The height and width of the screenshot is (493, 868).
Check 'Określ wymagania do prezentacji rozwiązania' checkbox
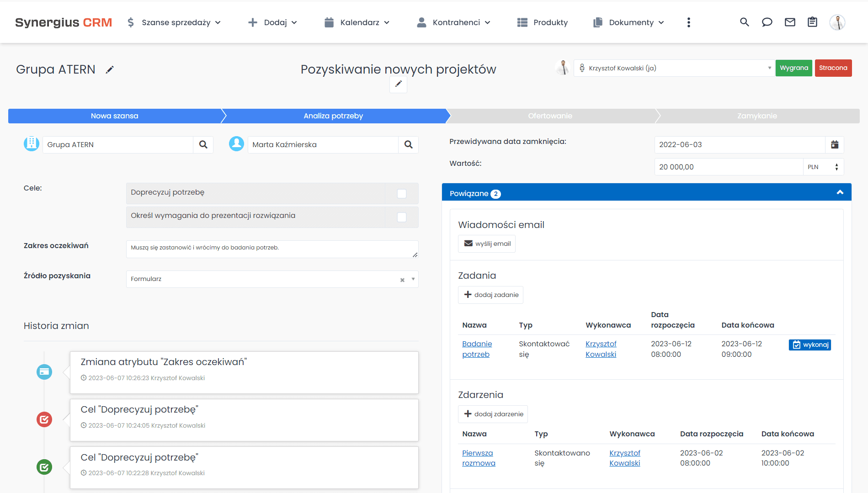[x=402, y=217]
